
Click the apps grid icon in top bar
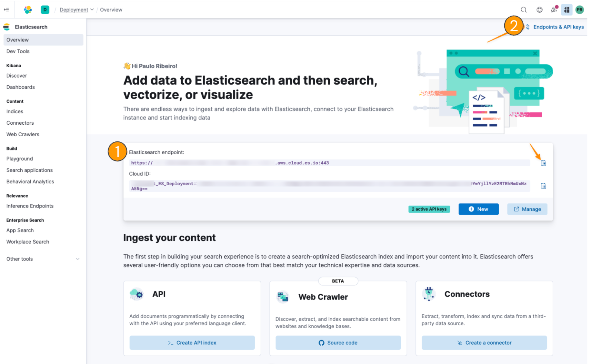coord(567,10)
